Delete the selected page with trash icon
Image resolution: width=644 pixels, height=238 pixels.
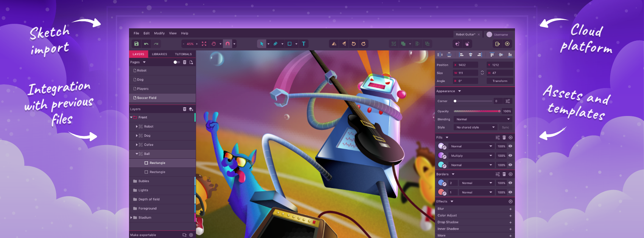185,62
